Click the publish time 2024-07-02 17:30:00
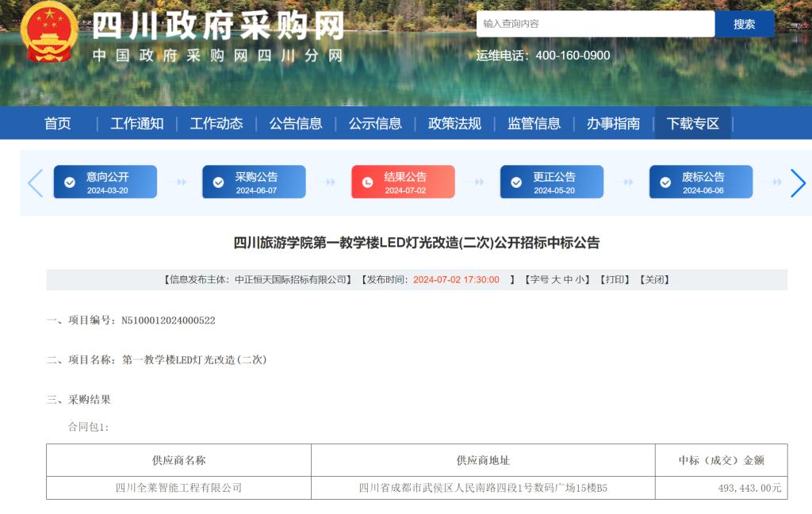 [x=456, y=280]
